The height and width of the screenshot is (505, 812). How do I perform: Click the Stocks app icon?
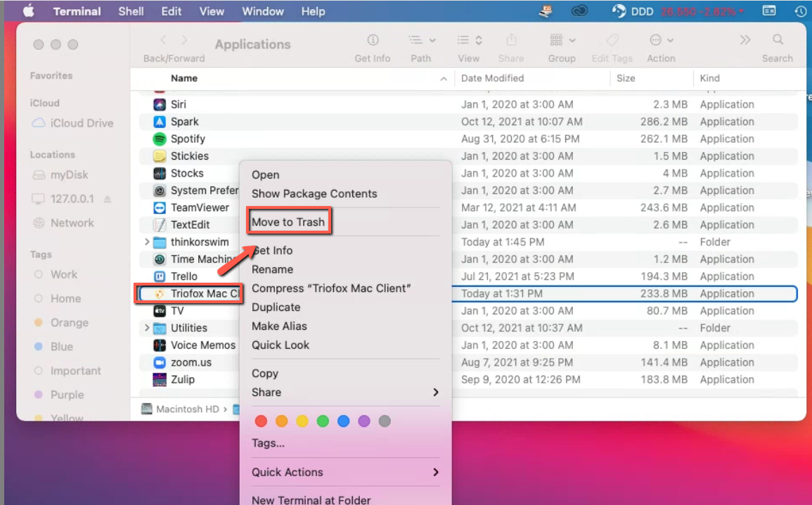point(160,173)
